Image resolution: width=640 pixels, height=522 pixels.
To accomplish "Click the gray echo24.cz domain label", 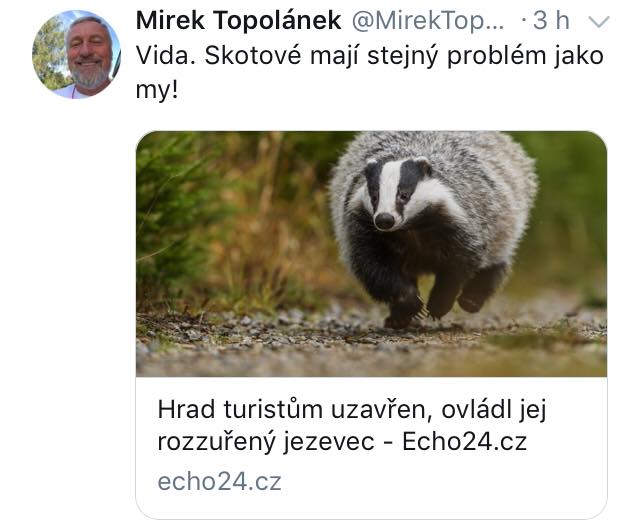I will click(220, 482).
